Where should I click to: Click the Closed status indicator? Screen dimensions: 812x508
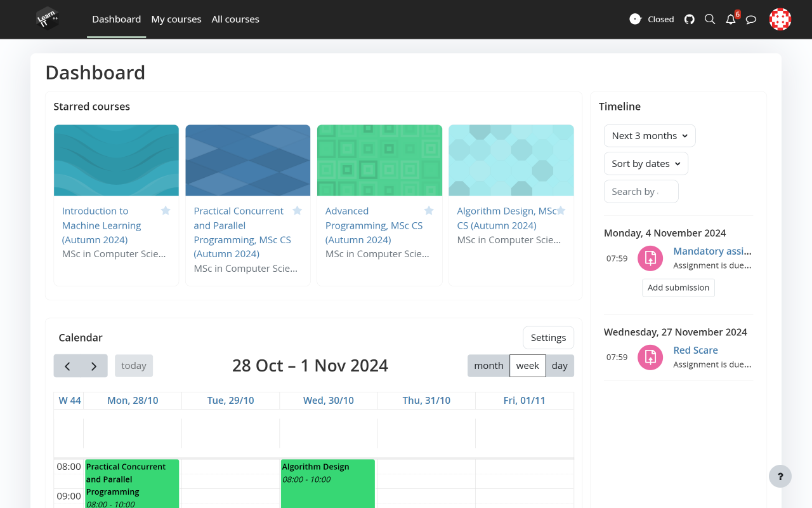(x=652, y=19)
